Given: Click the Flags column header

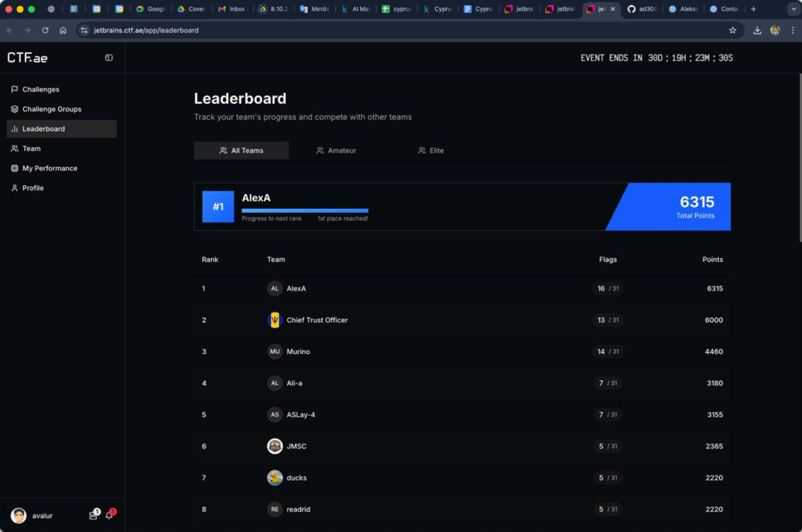Looking at the screenshot, I should (608, 259).
